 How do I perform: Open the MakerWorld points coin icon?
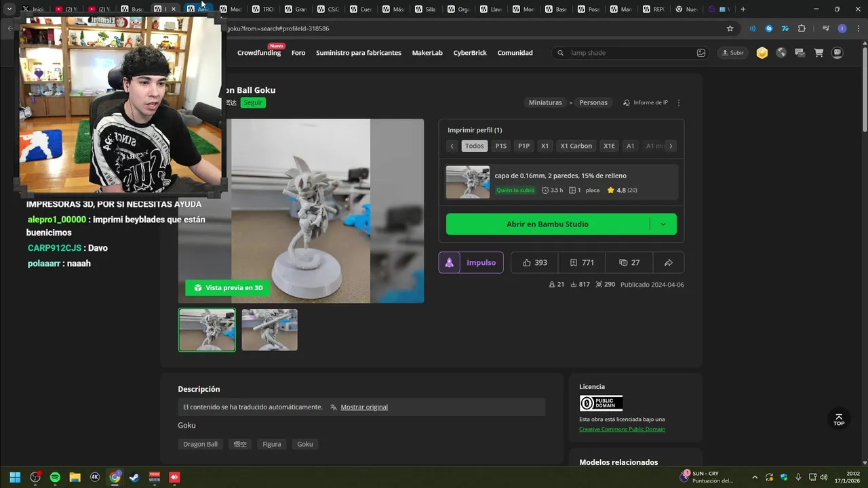point(762,53)
